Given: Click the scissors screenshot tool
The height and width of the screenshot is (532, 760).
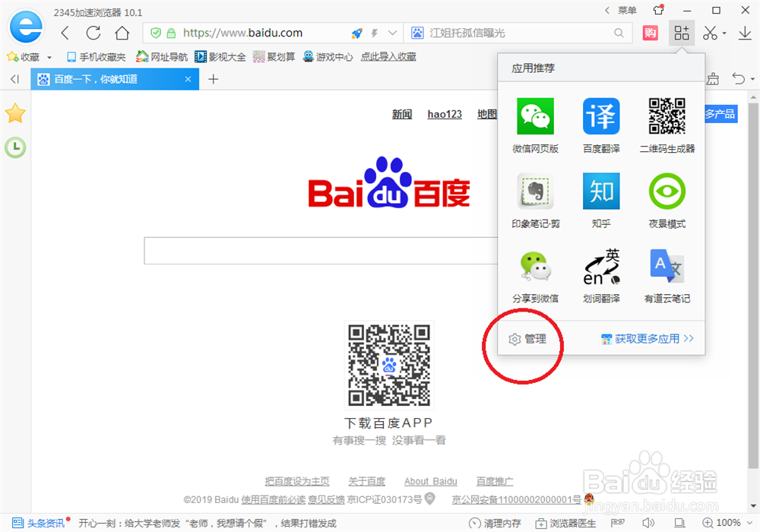Looking at the screenshot, I should (x=710, y=33).
